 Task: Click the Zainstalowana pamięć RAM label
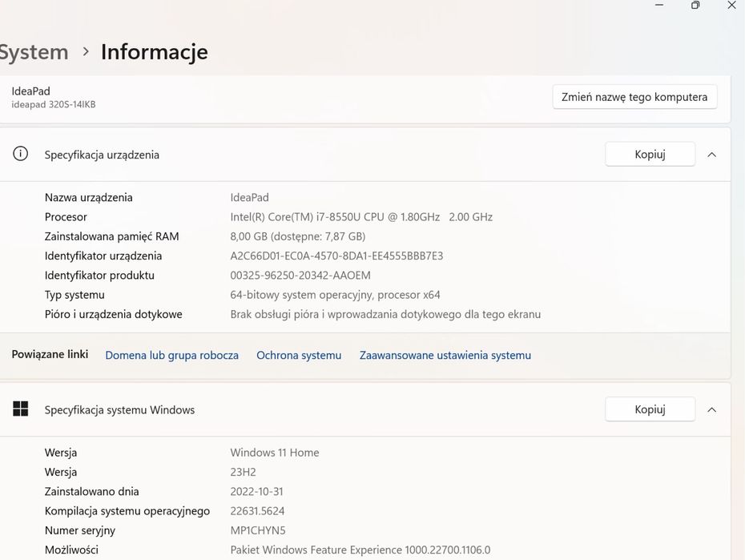click(111, 236)
